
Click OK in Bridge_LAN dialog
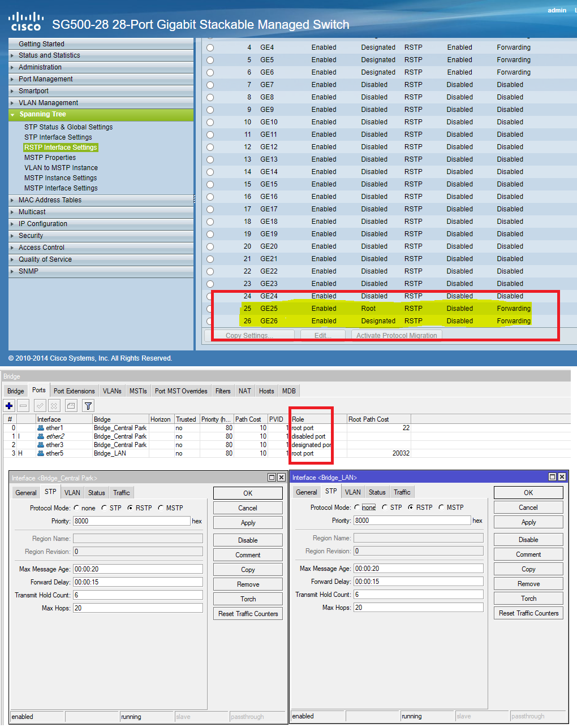pos(528,493)
